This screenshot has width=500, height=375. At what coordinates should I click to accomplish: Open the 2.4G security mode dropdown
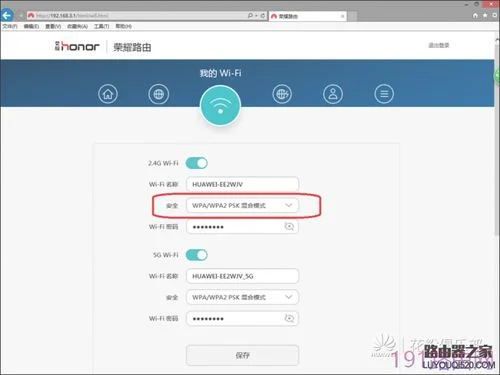click(242, 205)
